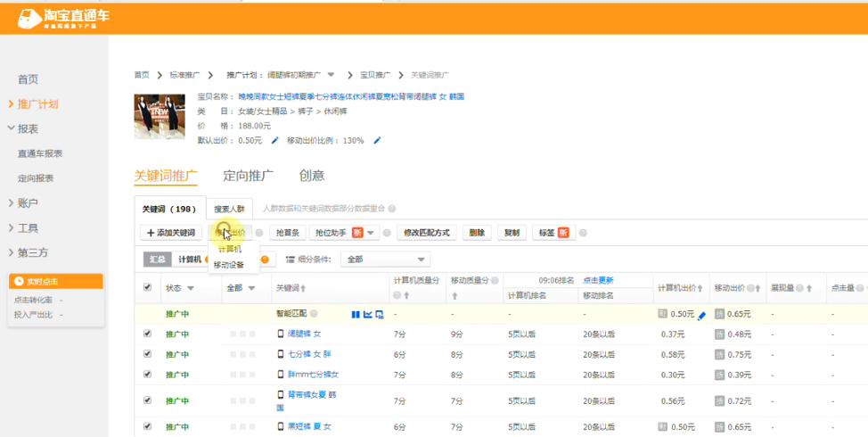Click the help icon beside 移动质量分 header

click(x=495, y=281)
